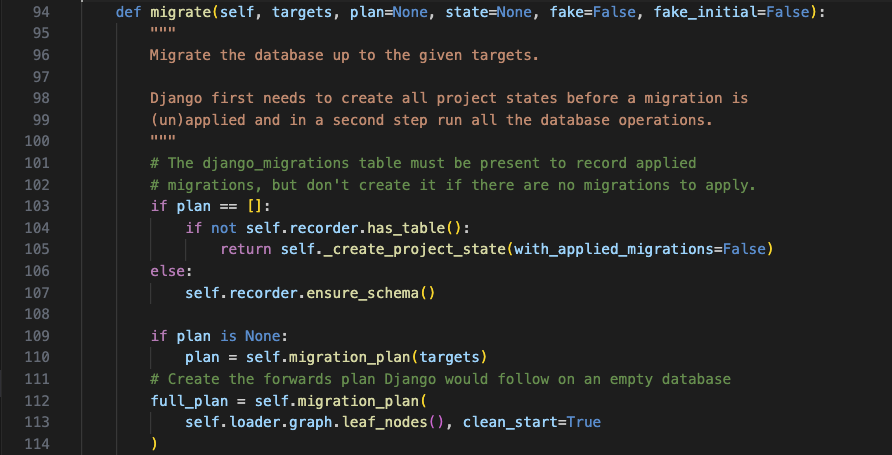
Task: Click the has_table method call
Action: tap(407, 228)
